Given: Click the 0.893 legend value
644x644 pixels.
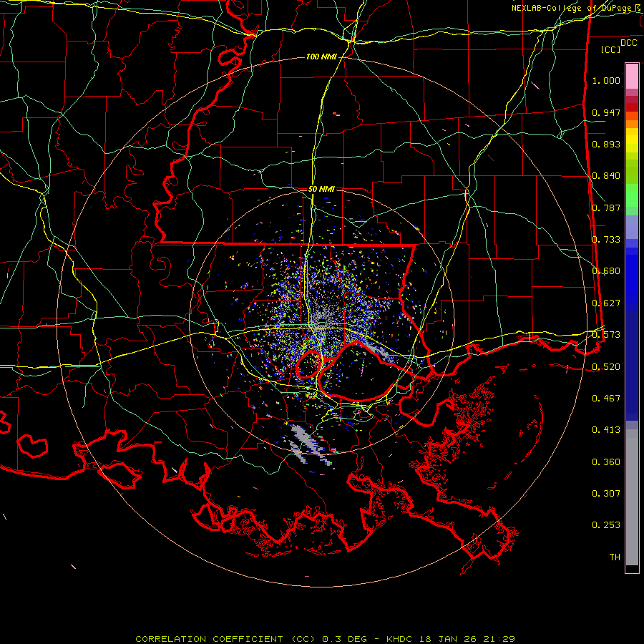Looking at the screenshot, I should coord(606,144).
